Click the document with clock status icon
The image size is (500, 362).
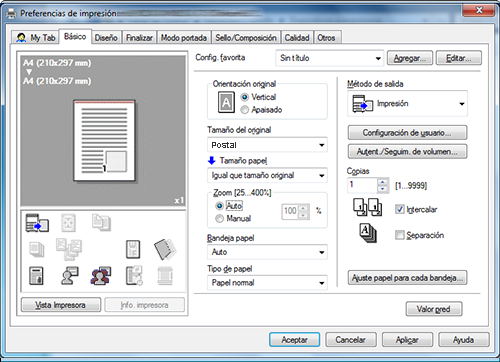click(134, 276)
